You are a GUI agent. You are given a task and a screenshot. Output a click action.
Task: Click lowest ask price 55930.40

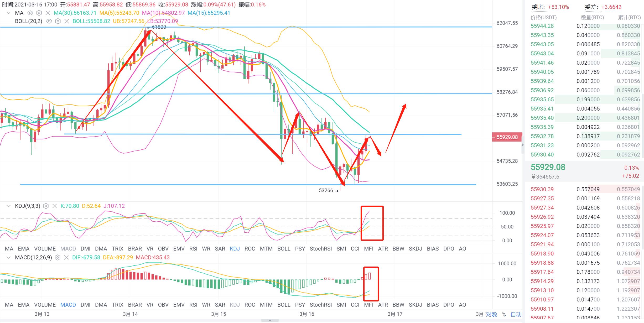542,155
